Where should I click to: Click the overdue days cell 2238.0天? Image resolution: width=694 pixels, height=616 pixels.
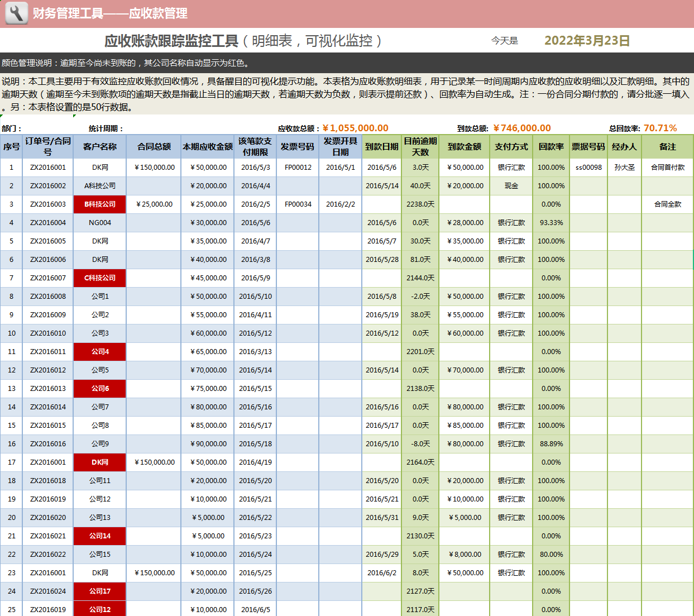coord(420,204)
